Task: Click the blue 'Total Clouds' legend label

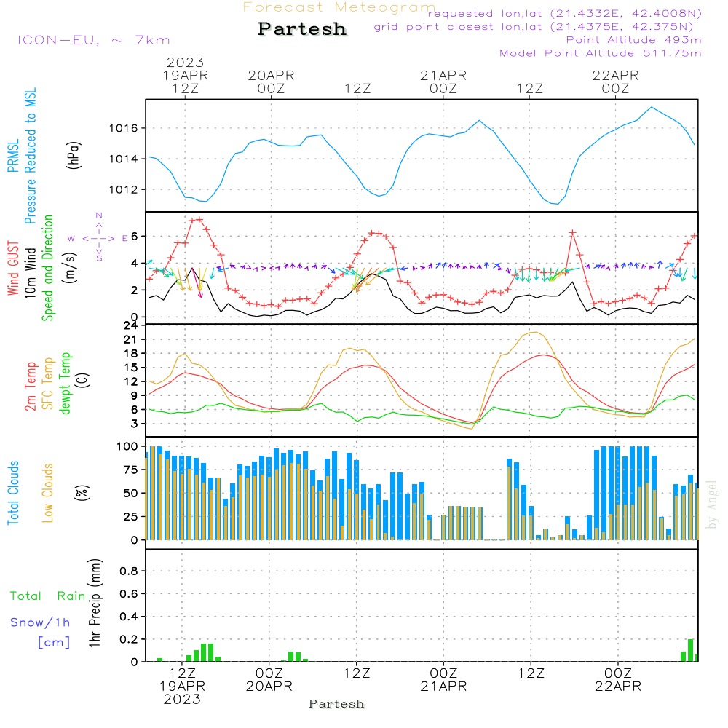Action: (13, 493)
